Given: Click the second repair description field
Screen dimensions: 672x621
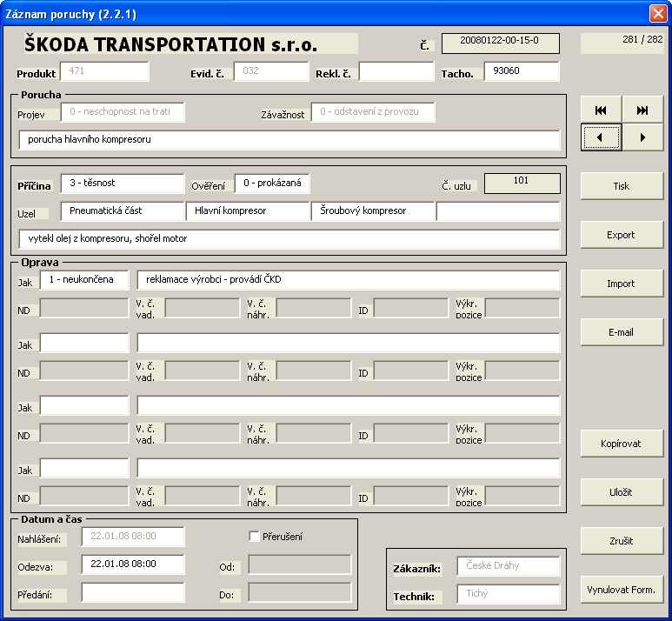Looking at the screenshot, I should pyautogui.click(x=349, y=343).
